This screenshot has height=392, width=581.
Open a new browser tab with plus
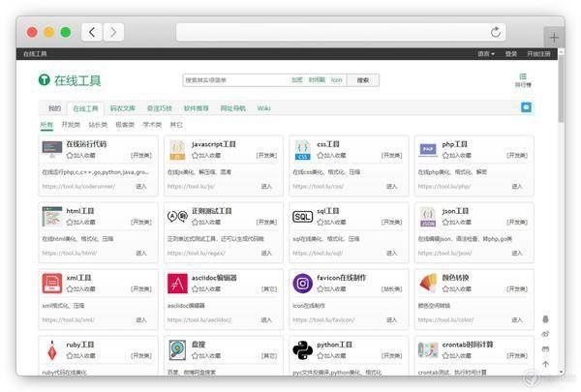click(554, 38)
